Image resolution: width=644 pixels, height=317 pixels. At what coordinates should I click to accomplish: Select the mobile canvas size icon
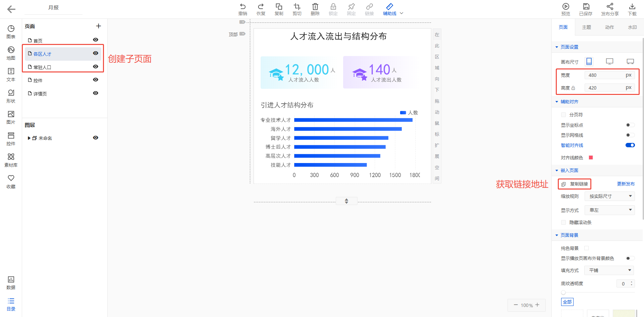coord(589,61)
